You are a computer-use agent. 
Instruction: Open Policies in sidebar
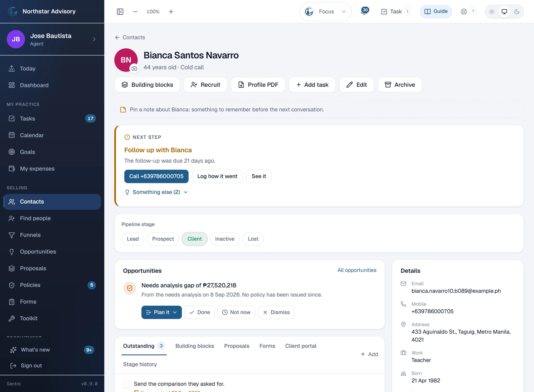(52, 285)
